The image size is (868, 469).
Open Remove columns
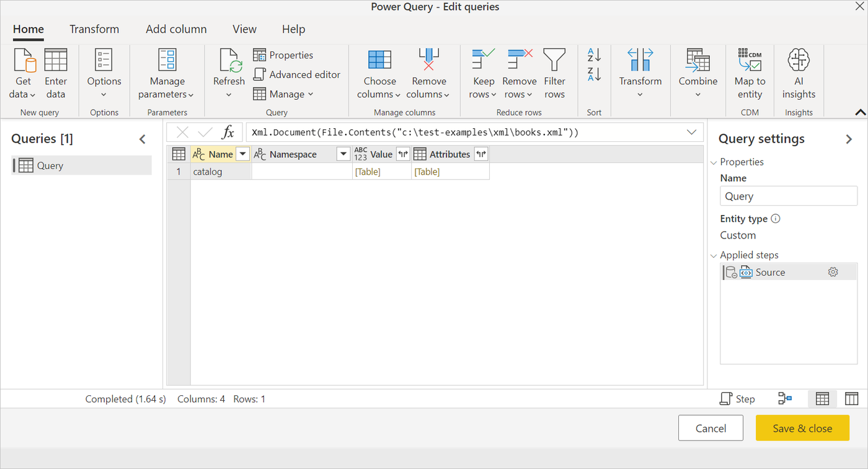[429, 73]
